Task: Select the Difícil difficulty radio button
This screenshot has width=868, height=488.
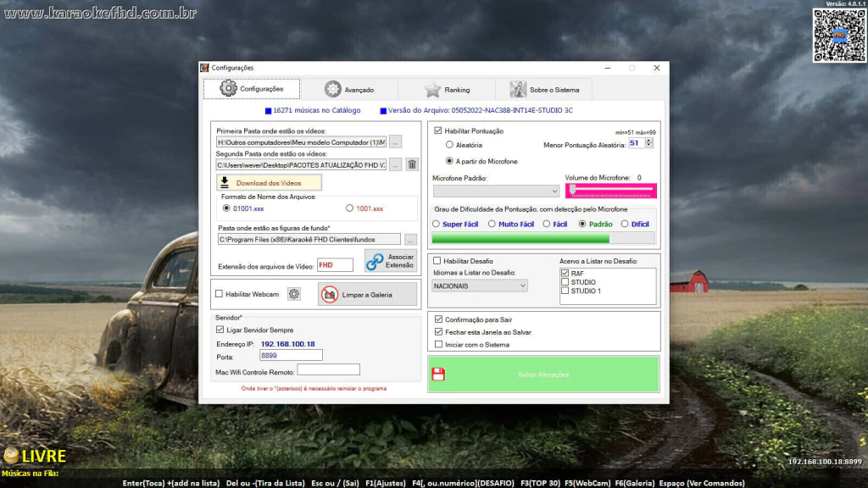Action: (625, 224)
